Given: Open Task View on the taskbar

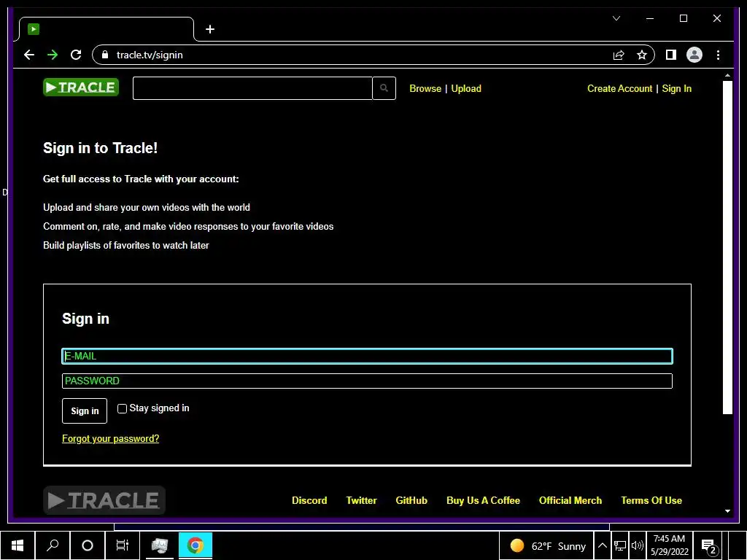Looking at the screenshot, I should [123, 545].
